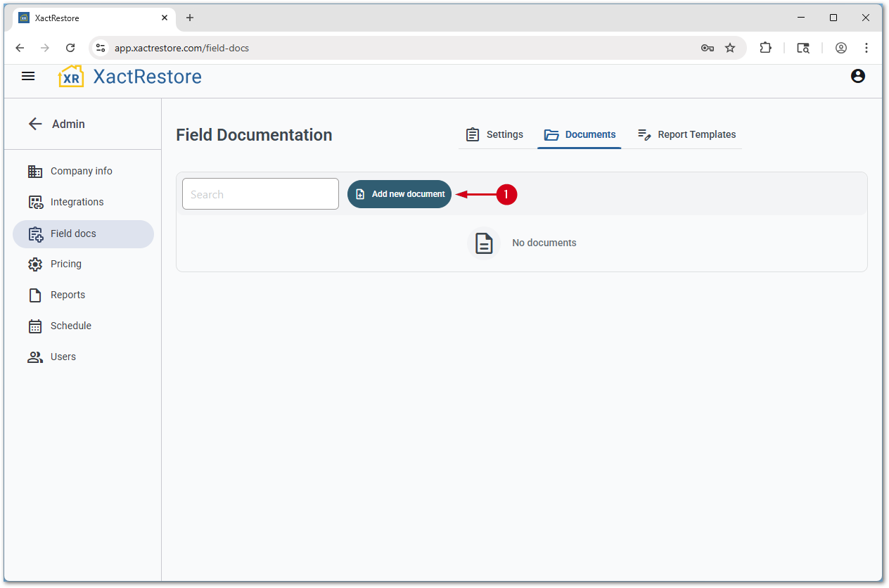The height and width of the screenshot is (588, 889).
Task: Select the Documents tab
Action: coord(580,134)
